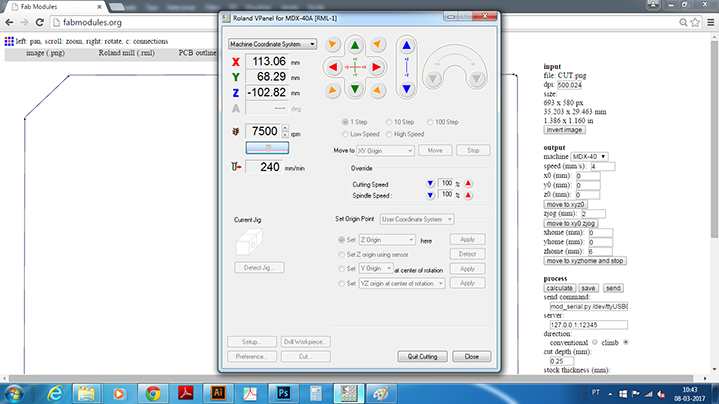Select High Speed radio option
The image size is (719, 404).
coord(389,134)
